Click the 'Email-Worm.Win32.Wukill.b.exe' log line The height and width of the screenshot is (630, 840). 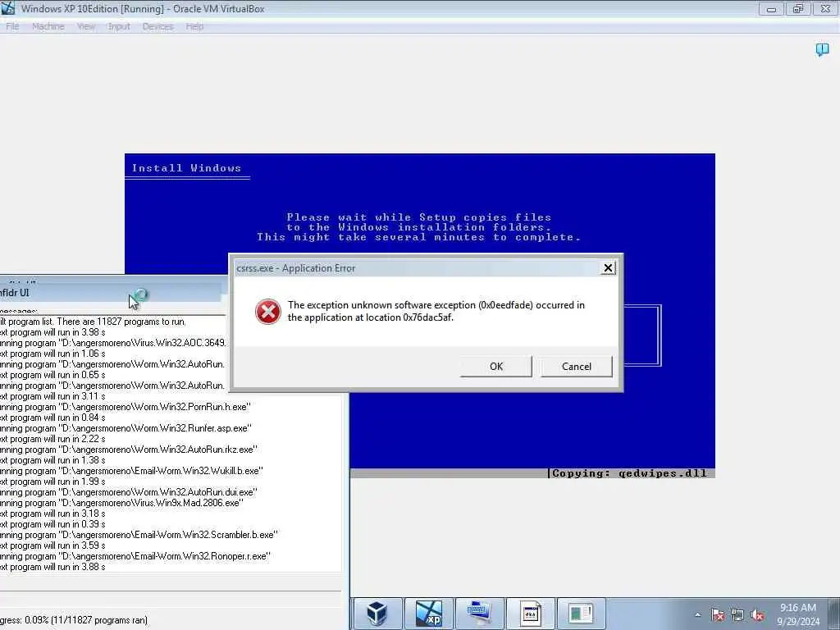point(132,471)
